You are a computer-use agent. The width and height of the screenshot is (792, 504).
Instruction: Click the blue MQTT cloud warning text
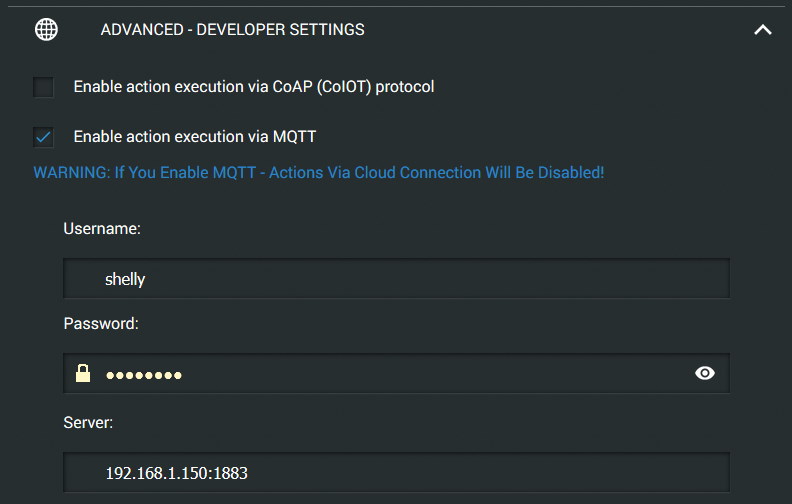pyautogui.click(x=318, y=172)
